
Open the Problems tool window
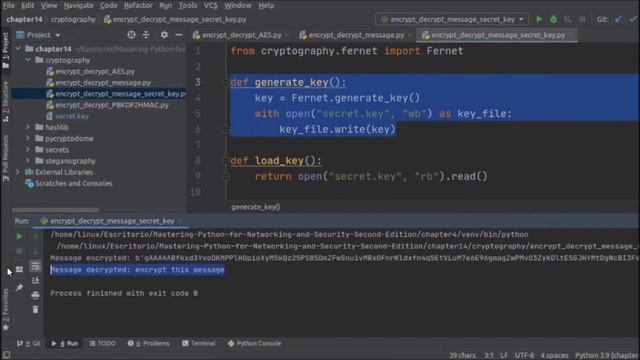click(148, 343)
